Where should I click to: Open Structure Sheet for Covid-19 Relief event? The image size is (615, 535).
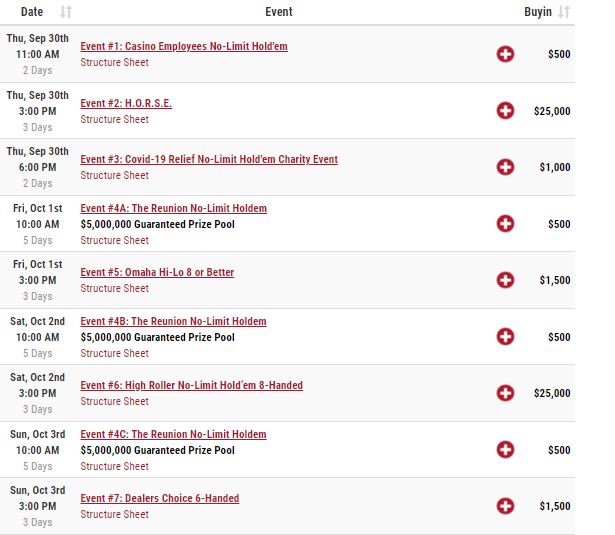115,175
